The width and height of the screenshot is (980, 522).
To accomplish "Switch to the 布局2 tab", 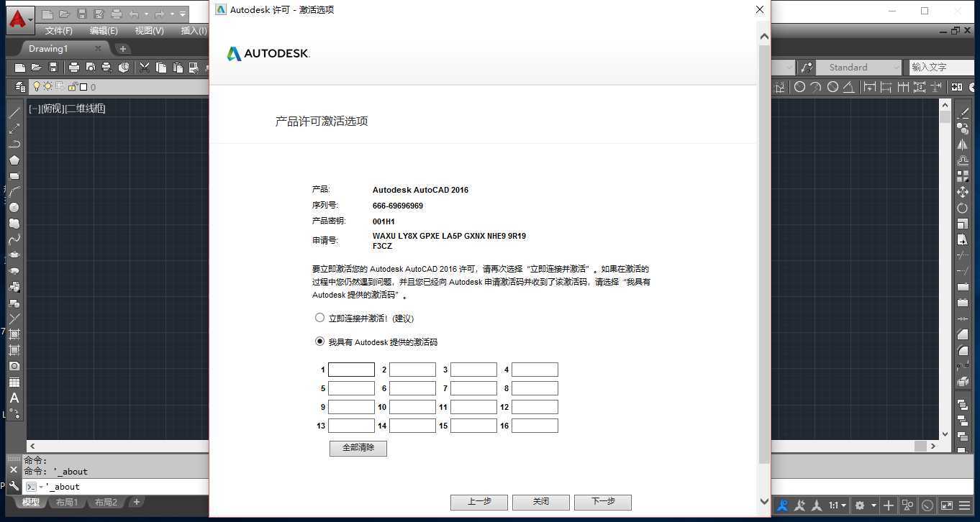I will click(x=106, y=502).
